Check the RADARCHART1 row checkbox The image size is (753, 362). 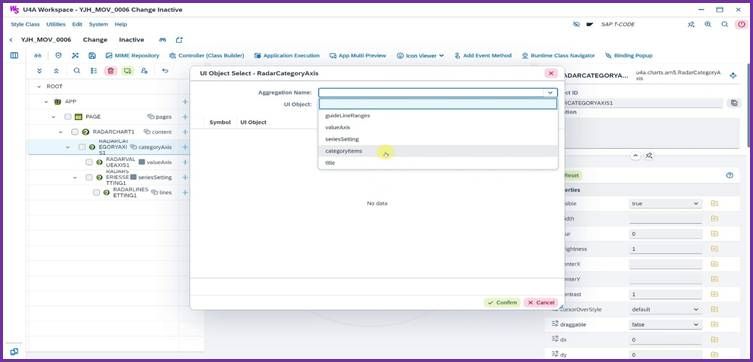(75, 132)
